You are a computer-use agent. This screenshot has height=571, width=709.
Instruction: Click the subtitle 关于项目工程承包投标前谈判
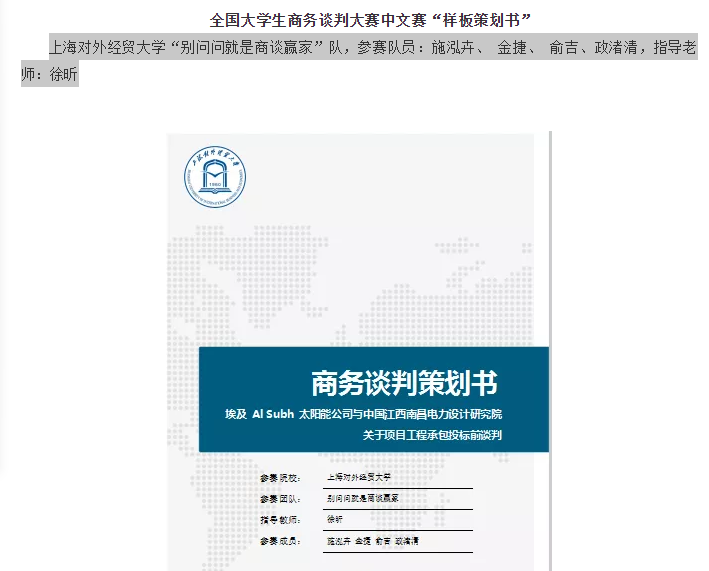432,435
